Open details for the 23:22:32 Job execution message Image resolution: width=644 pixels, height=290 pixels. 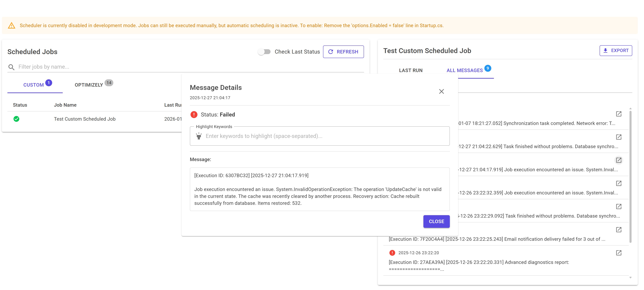(618, 183)
